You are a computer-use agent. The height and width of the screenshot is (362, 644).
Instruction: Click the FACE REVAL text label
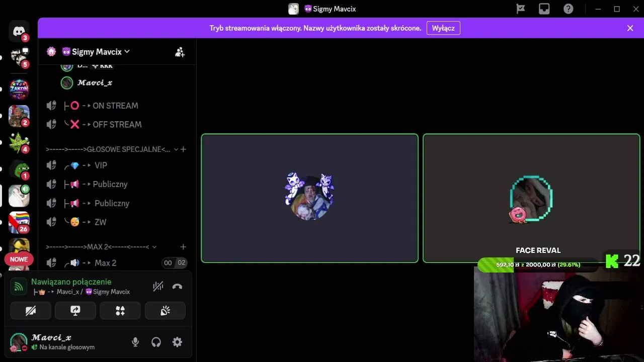[538, 250]
